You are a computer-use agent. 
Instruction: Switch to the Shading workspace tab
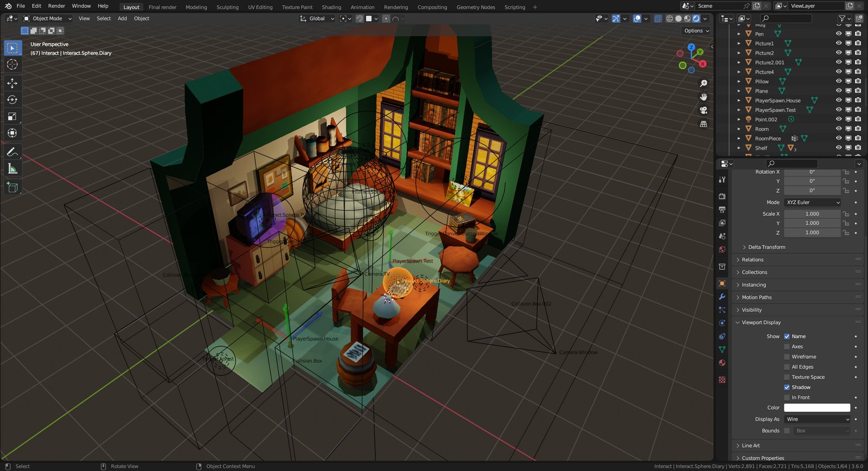[x=331, y=7]
